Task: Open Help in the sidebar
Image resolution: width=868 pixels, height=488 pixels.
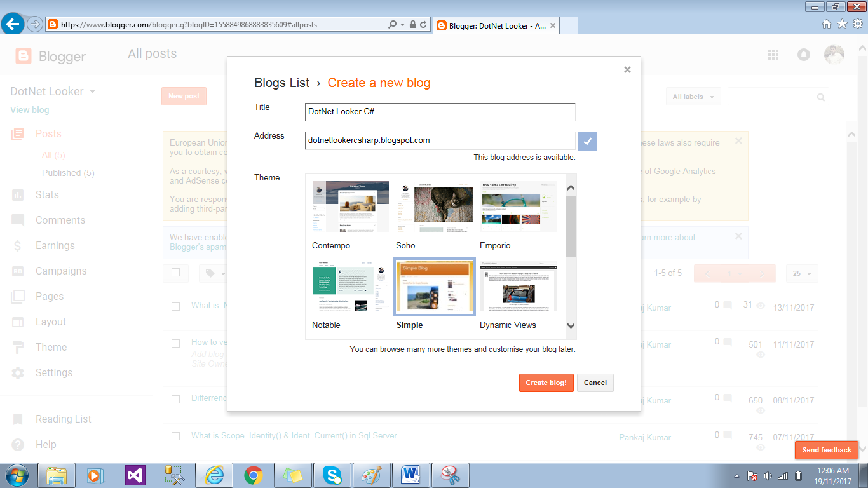Action: [46, 444]
